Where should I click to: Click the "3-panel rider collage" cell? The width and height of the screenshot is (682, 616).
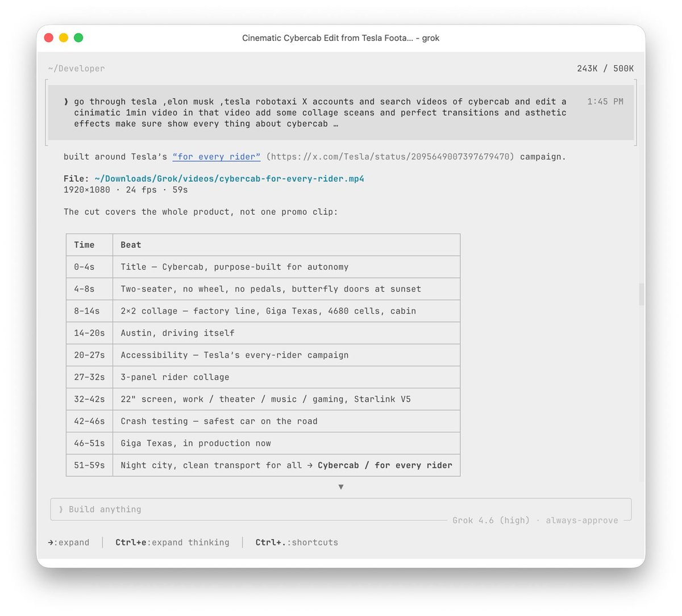coord(286,377)
